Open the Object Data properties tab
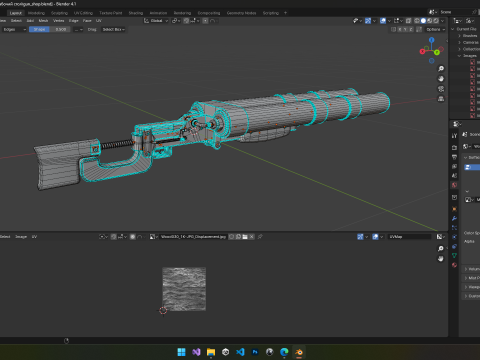 pyautogui.click(x=454, y=256)
